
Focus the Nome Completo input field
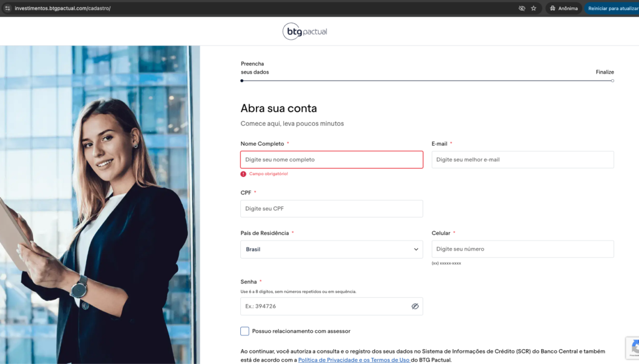331,160
